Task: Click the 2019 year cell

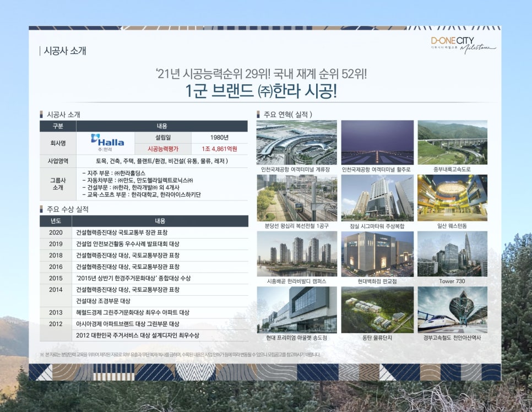Action: [x=56, y=244]
